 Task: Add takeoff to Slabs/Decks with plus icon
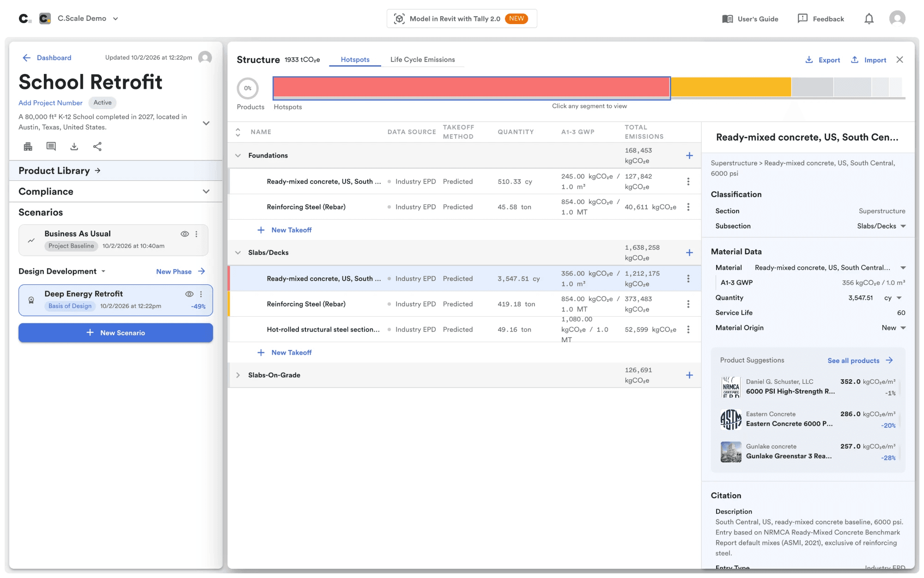(689, 252)
